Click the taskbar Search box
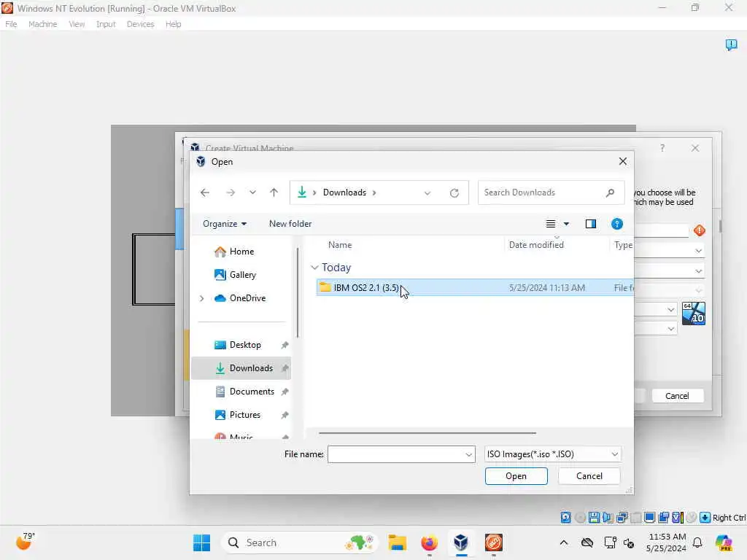This screenshot has width=747, height=560. (298, 542)
